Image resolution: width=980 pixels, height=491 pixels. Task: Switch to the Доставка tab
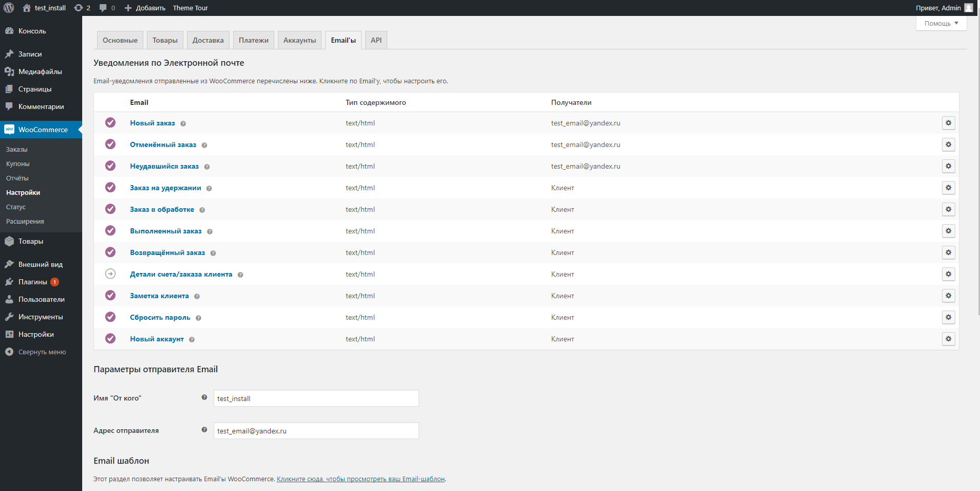[x=208, y=40]
